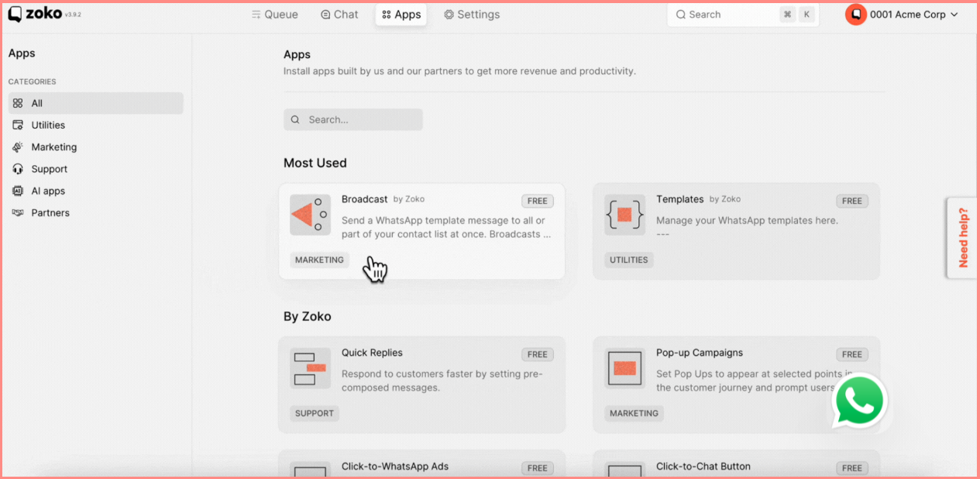Image resolution: width=980 pixels, height=479 pixels.
Task: Click the Pop-up Campaigns app icon
Action: (624, 368)
